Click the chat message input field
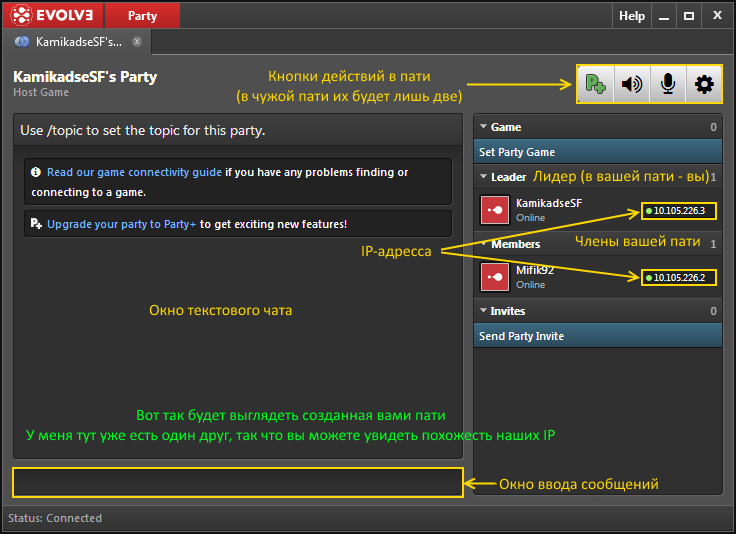This screenshot has height=534, width=736. point(238,482)
